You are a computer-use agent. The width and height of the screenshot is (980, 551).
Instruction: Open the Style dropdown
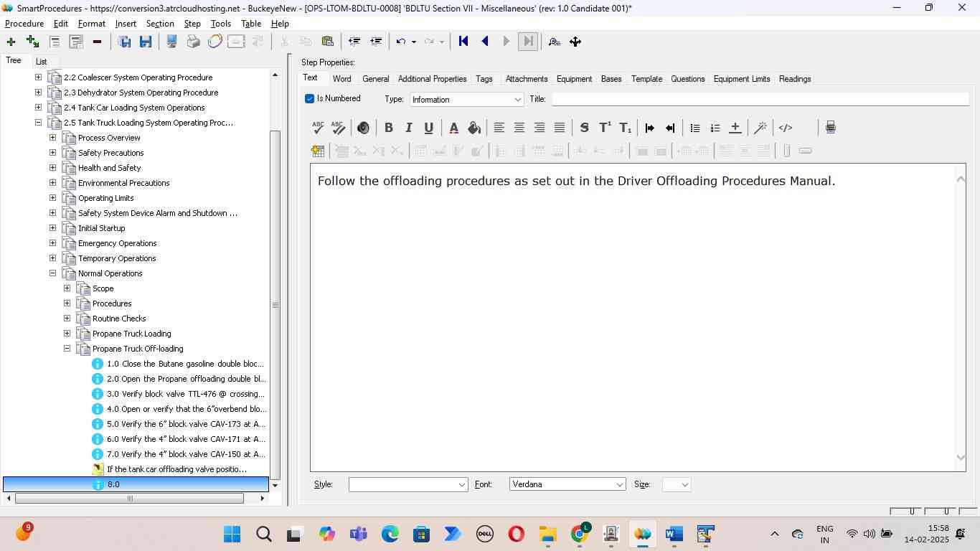click(408, 485)
